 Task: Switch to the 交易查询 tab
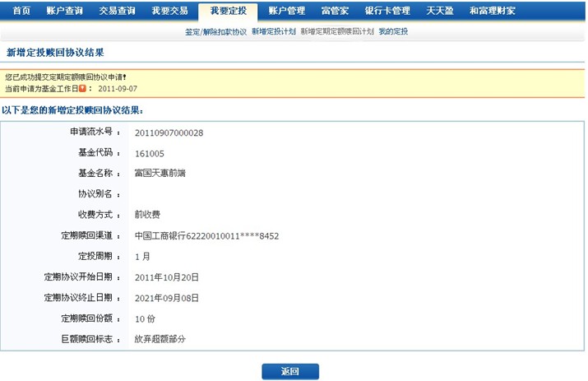pyautogui.click(x=116, y=11)
